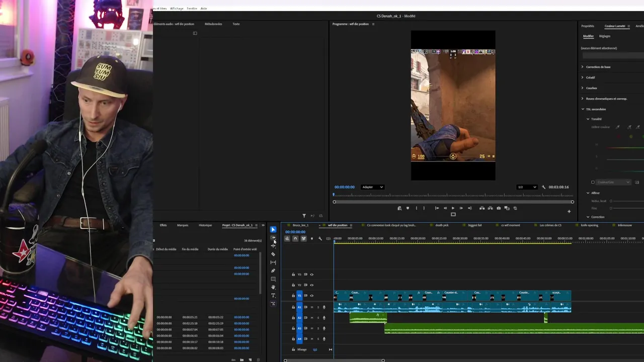Select the Type text tool
The width and height of the screenshot is (644, 362).
tap(273, 295)
